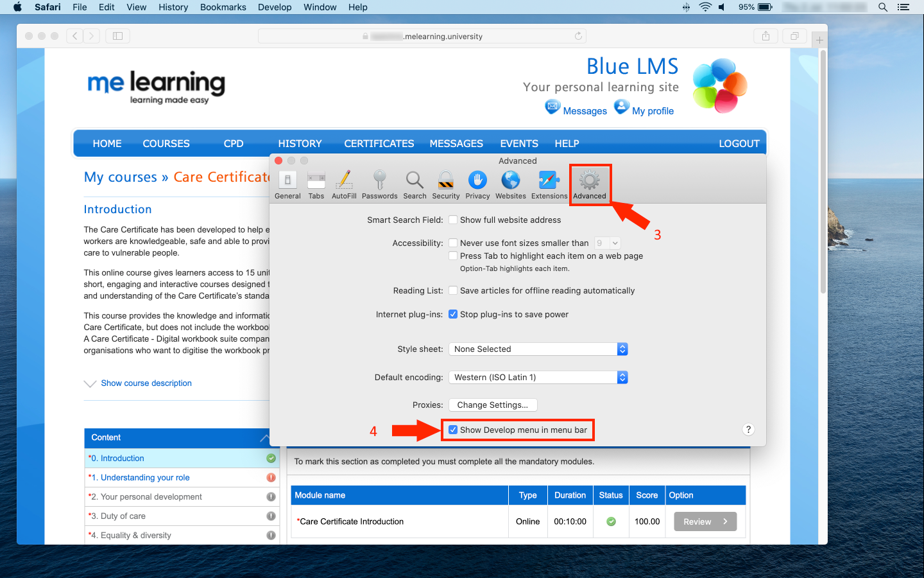Screen dimensions: 924x578
Task: Open the Default encoding dropdown
Action: point(538,377)
